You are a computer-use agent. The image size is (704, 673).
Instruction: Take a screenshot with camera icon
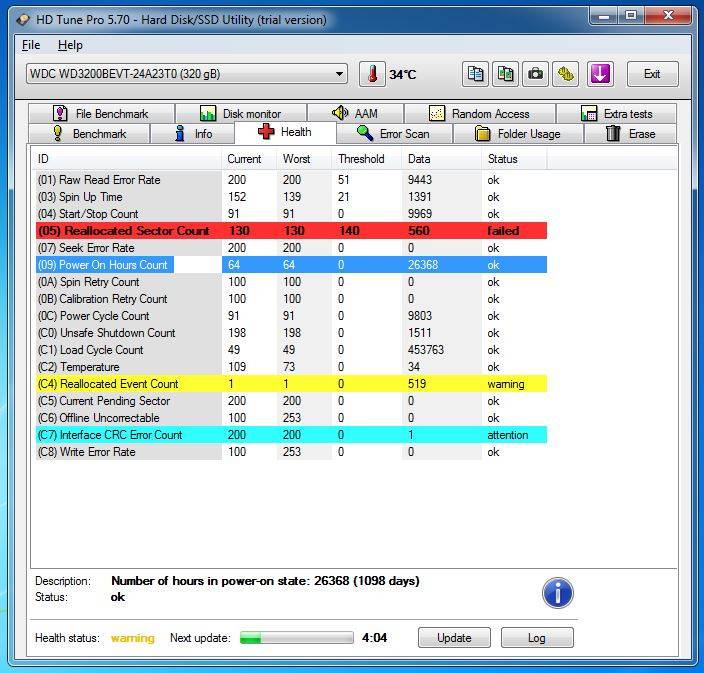(535, 74)
